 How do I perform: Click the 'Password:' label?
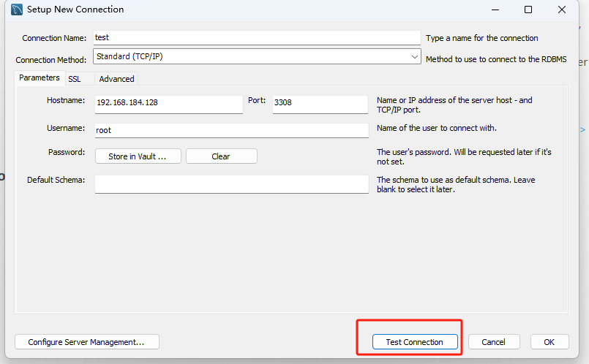[67, 152]
